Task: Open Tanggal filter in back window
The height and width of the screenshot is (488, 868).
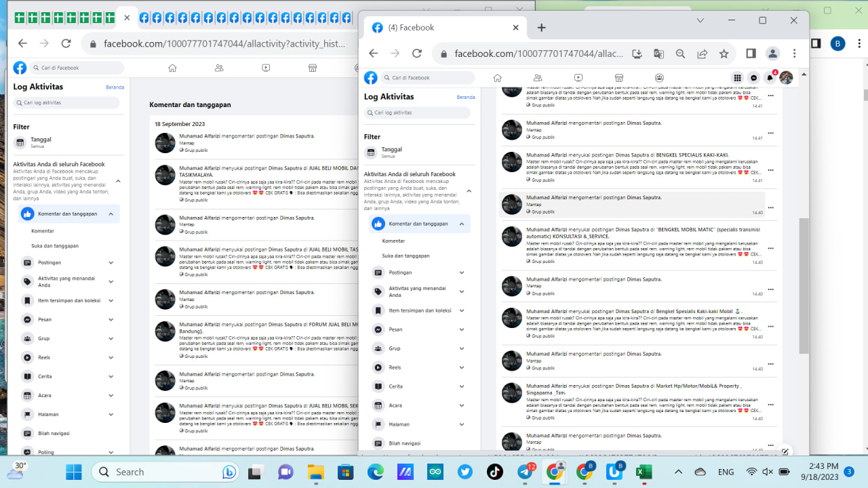Action: (x=68, y=142)
